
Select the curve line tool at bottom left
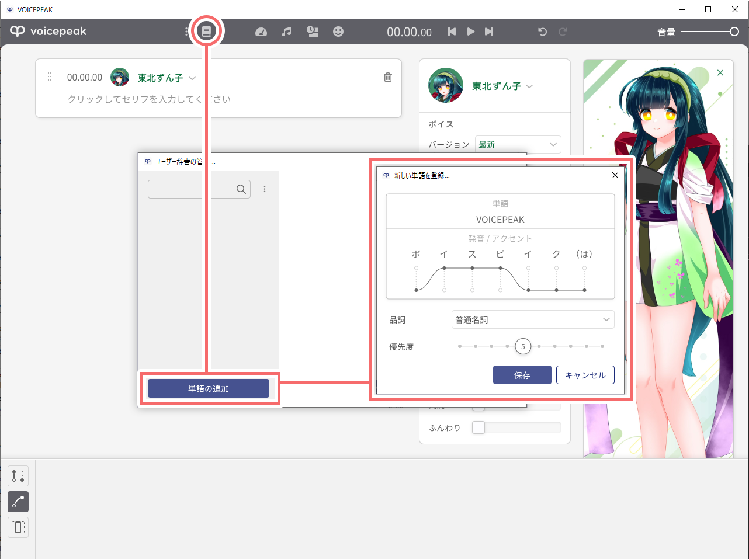point(18,502)
